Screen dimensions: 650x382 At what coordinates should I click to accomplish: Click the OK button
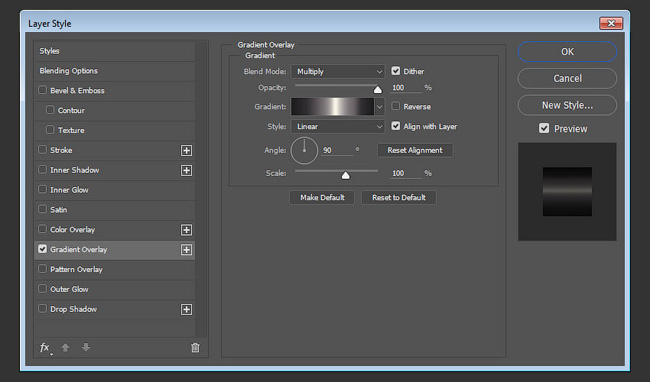pyautogui.click(x=567, y=52)
